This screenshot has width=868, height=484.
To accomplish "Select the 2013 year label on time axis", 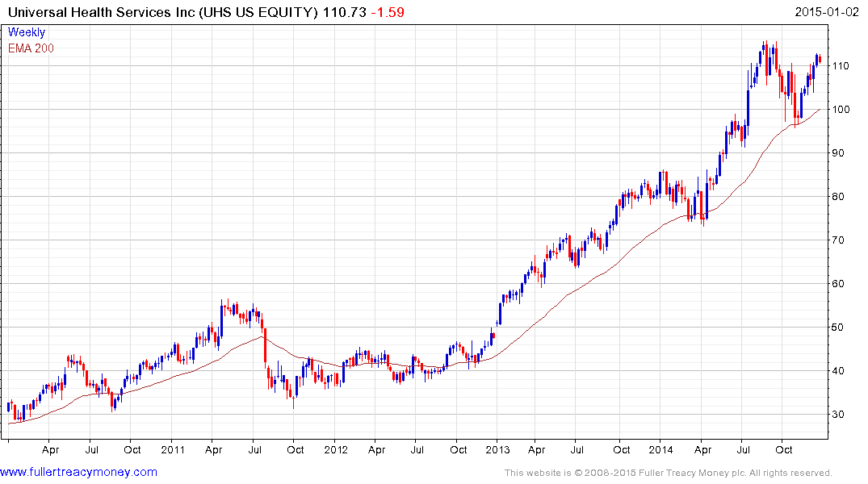I will coord(497,449).
